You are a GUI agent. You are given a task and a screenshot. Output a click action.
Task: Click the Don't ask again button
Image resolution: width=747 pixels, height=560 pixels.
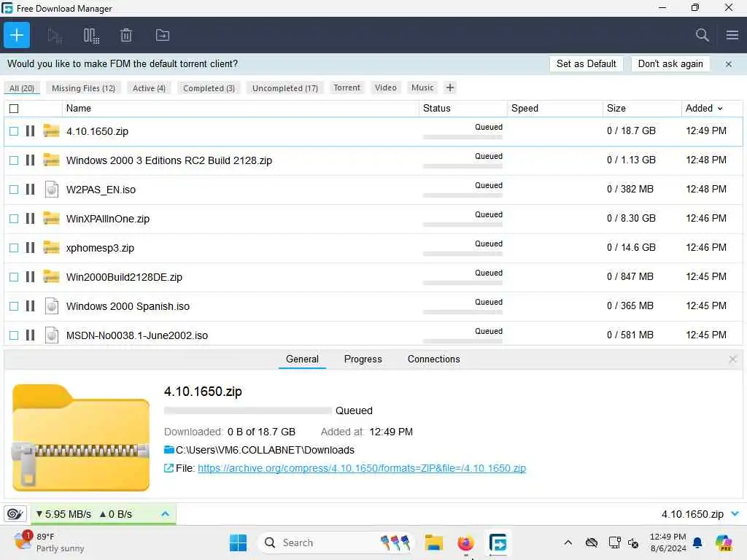click(670, 64)
